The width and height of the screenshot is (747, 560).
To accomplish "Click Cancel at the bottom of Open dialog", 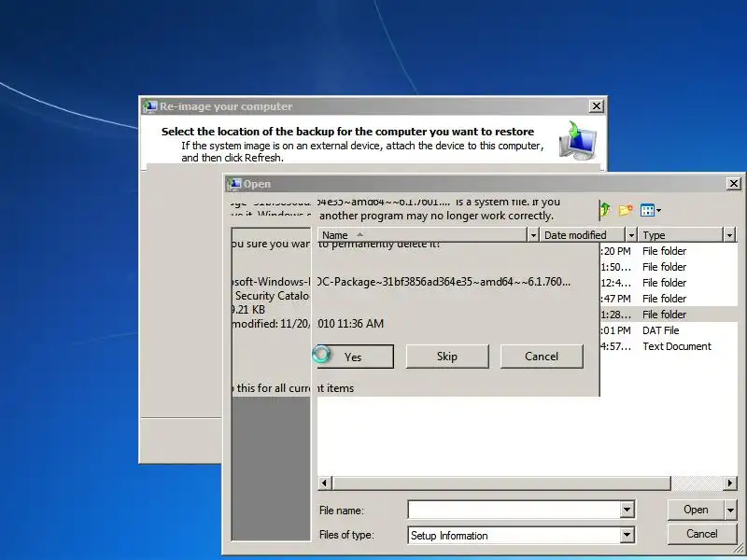I will (702, 534).
